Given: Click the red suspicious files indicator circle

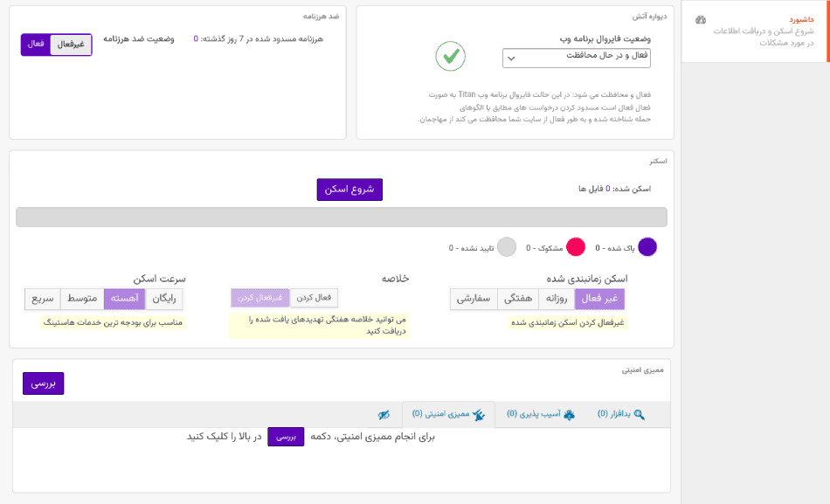Looking at the screenshot, I should (x=576, y=247).
